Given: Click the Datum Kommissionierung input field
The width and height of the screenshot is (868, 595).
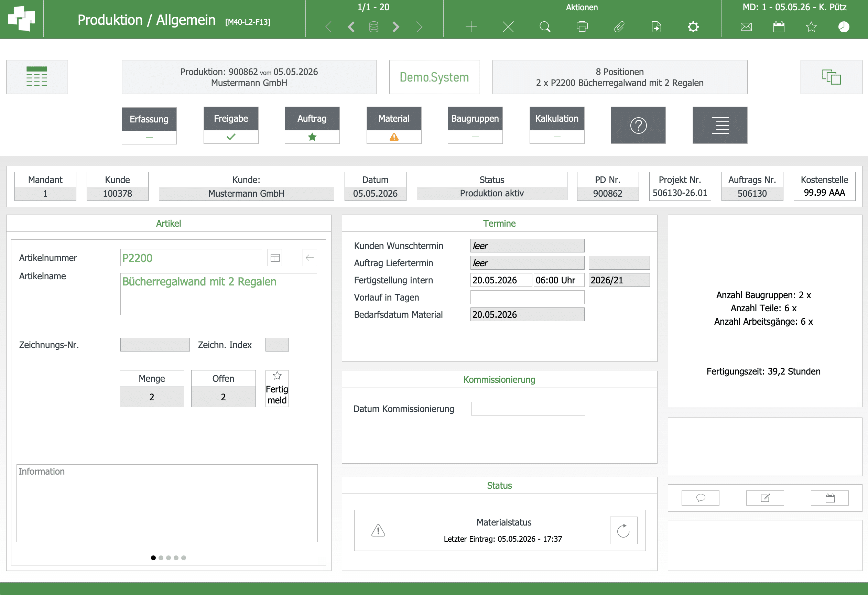Looking at the screenshot, I should [x=528, y=409].
